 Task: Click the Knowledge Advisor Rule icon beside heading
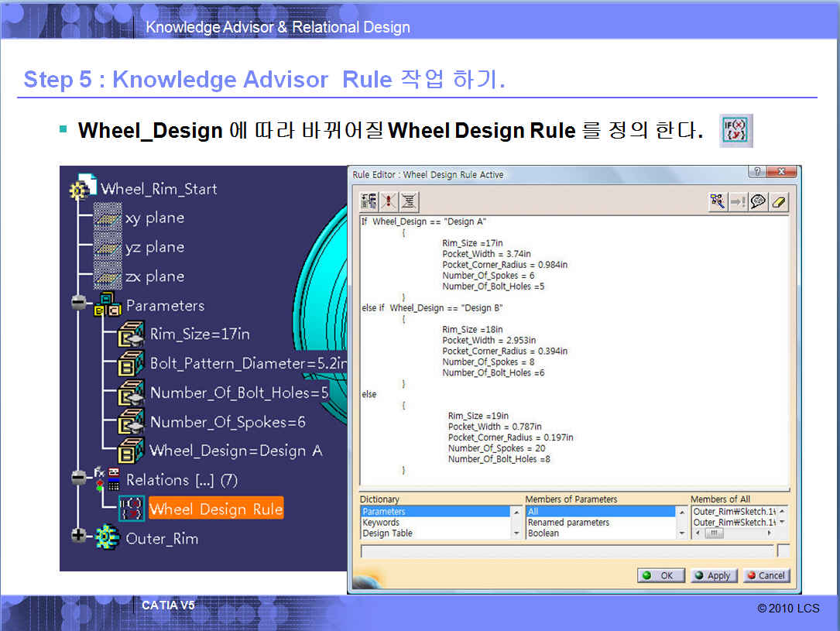pos(735,131)
